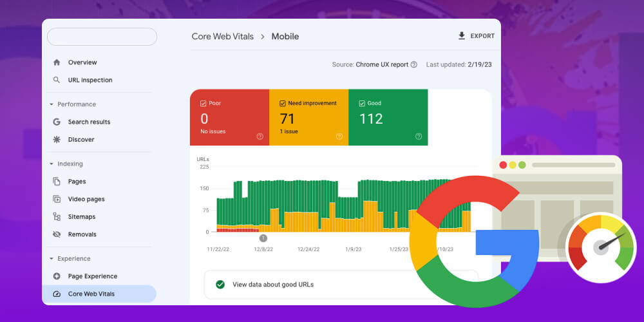The width and height of the screenshot is (644, 322).
Task: Click the 112 good URLs count
Action: click(371, 118)
